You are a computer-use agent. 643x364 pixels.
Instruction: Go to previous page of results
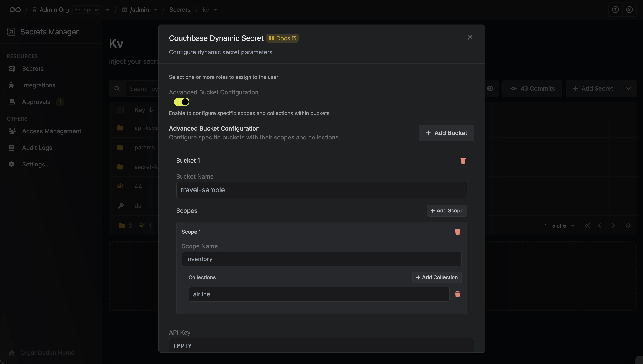tap(599, 226)
